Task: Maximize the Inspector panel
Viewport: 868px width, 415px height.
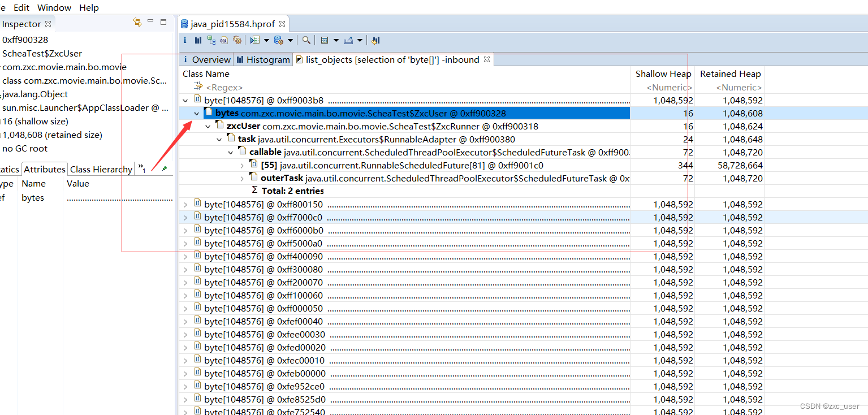Action: tap(163, 22)
